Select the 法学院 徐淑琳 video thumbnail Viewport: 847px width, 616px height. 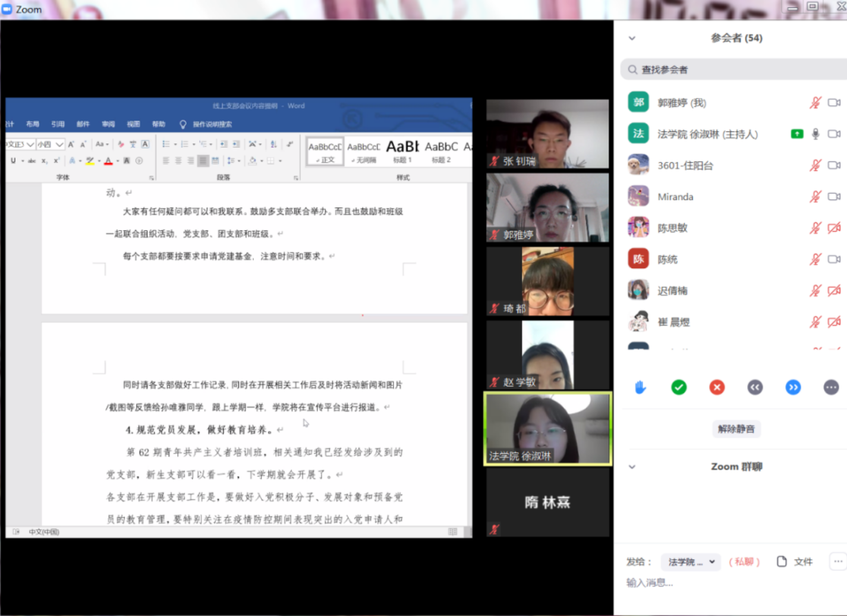pos(547,429)
